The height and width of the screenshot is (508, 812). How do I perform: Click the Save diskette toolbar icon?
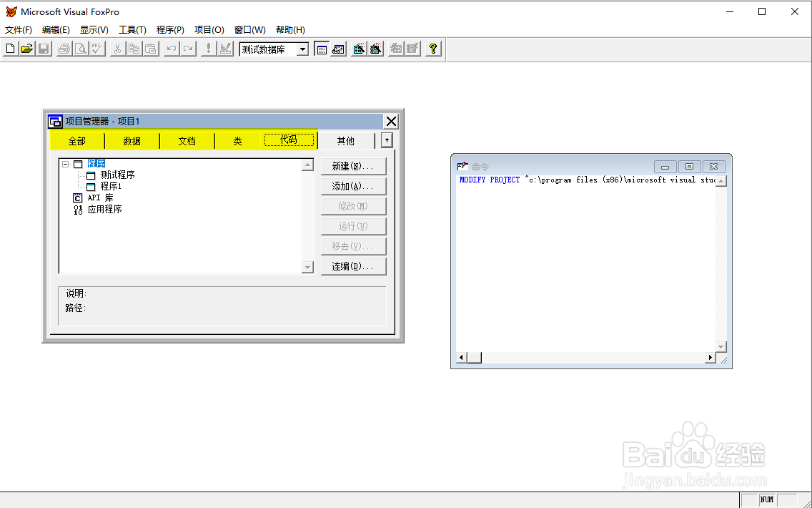44,49
